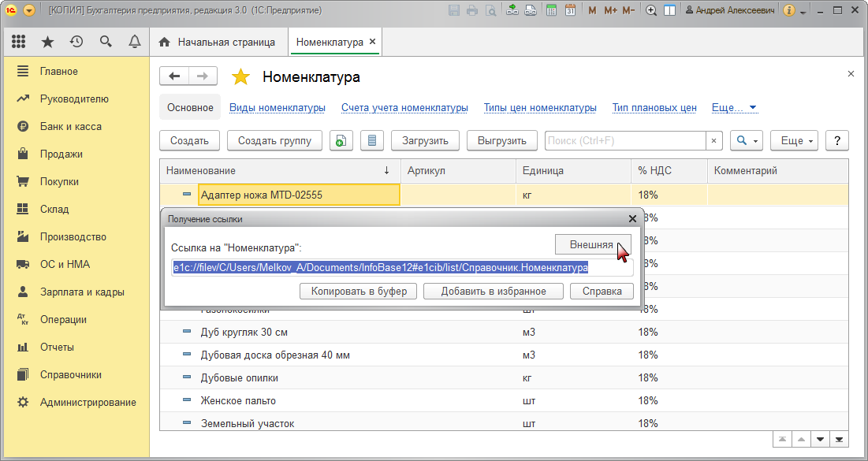This screenshot has width=868, height=461.
Task: Open the sections menu grid icon
Action: pos(19,42)
